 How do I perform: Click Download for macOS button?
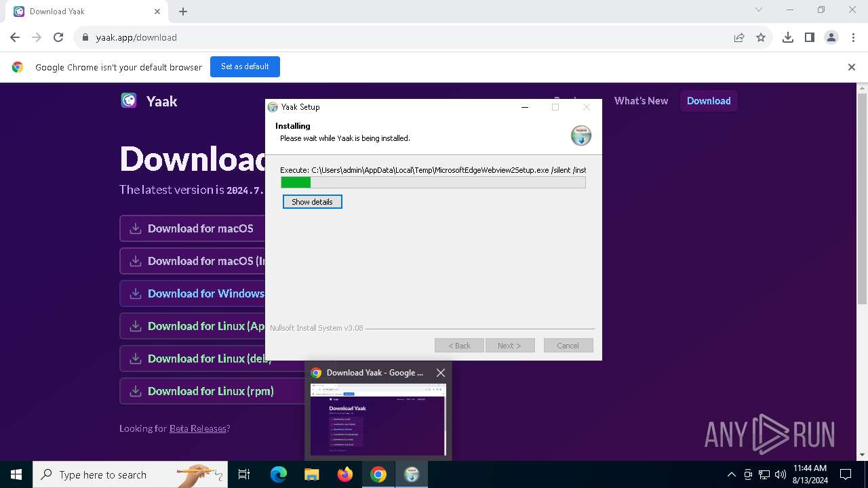(x=193, y=228)
